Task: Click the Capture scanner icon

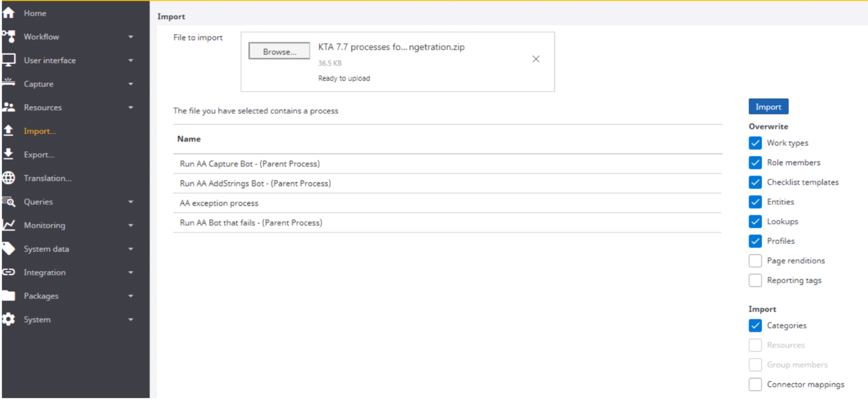Action: (8, 84)
